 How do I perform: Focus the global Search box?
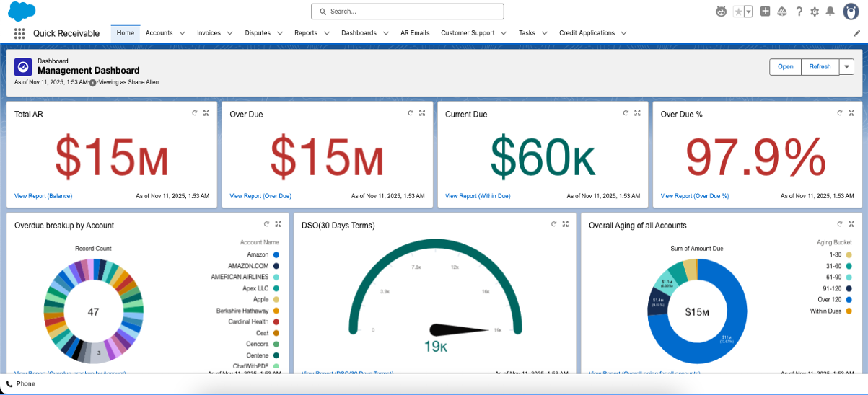[x=408, y=12]
